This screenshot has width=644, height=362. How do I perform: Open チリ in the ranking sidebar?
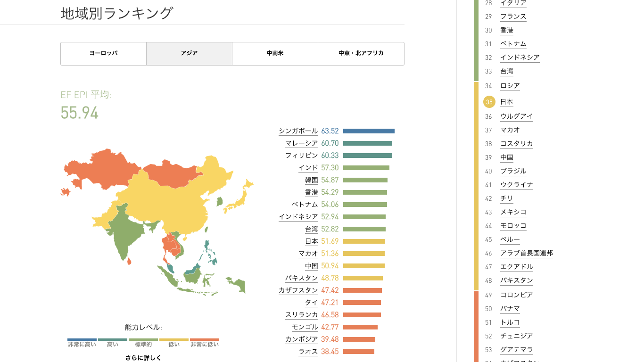click(507, 198)
